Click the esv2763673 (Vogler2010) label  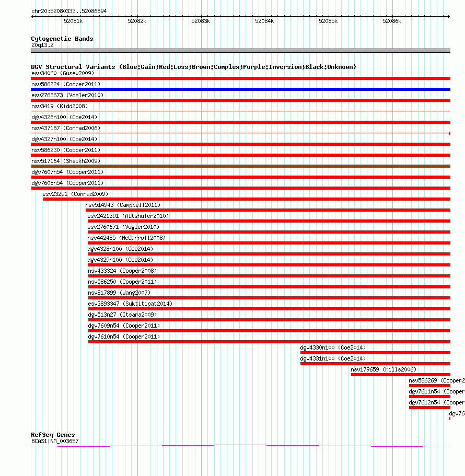67,95
